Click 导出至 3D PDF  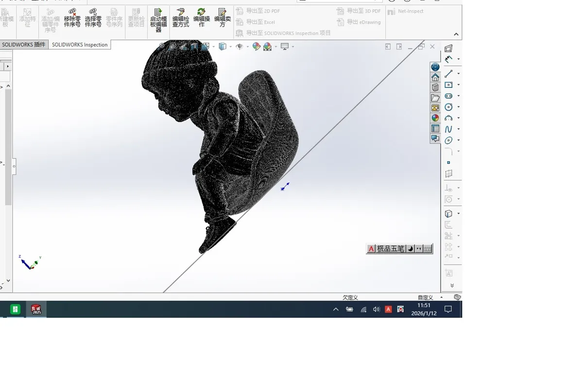click(359, 11)
